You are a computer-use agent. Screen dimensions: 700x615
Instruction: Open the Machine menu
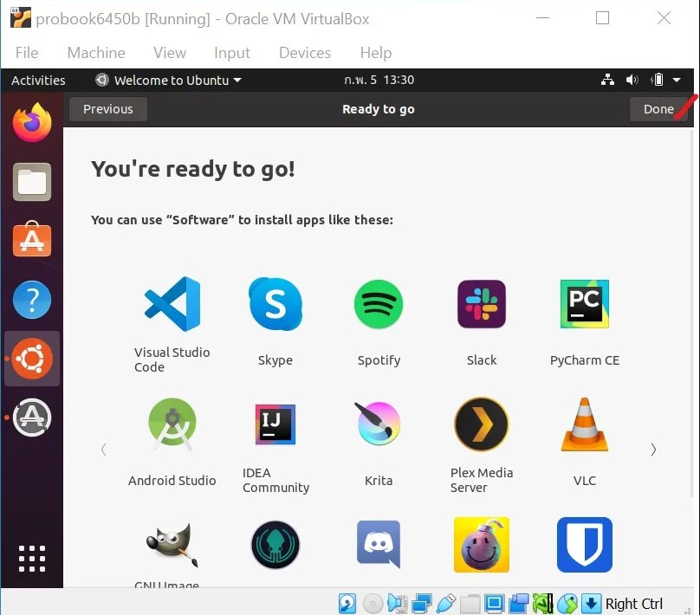point(95,53)
